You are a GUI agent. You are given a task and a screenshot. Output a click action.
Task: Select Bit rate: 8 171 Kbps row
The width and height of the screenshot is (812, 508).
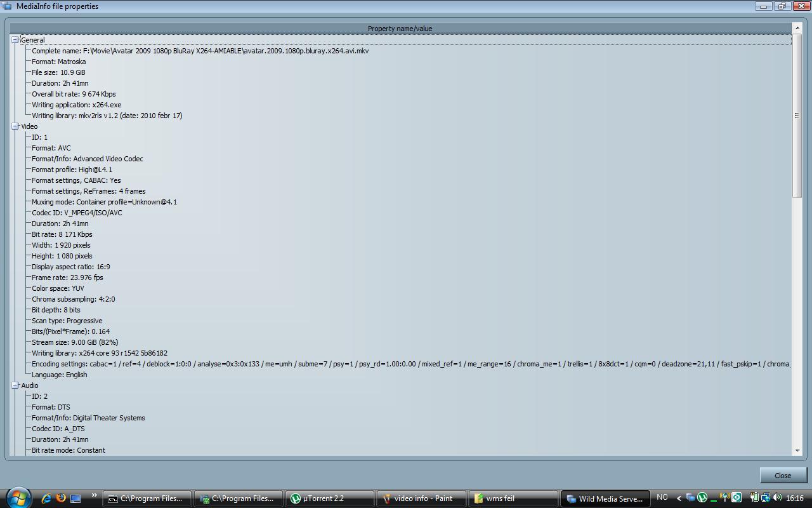pos(62,234)
